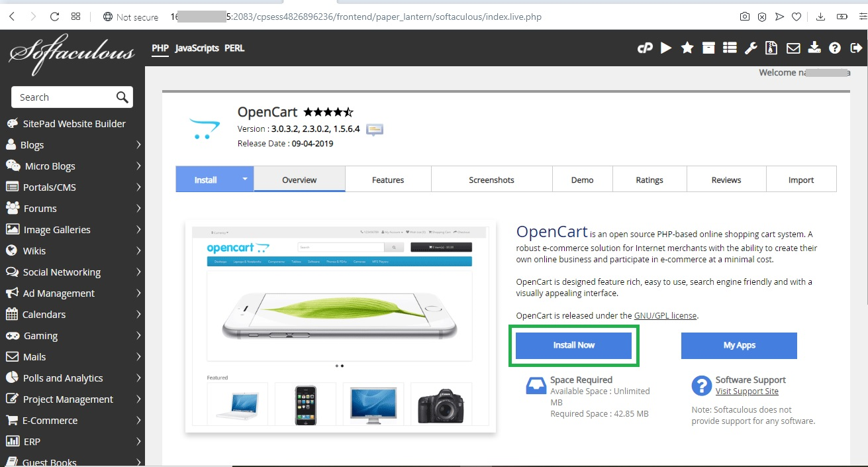Viewport: 868px width, 467px height.
Task: Click the Space Required drive icon
Action: (536, 386)
